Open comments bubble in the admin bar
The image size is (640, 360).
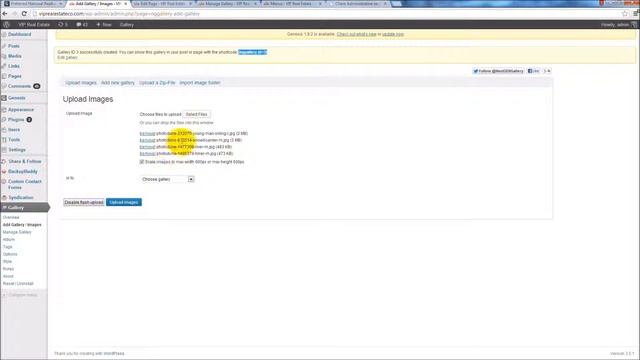point(82,24)
